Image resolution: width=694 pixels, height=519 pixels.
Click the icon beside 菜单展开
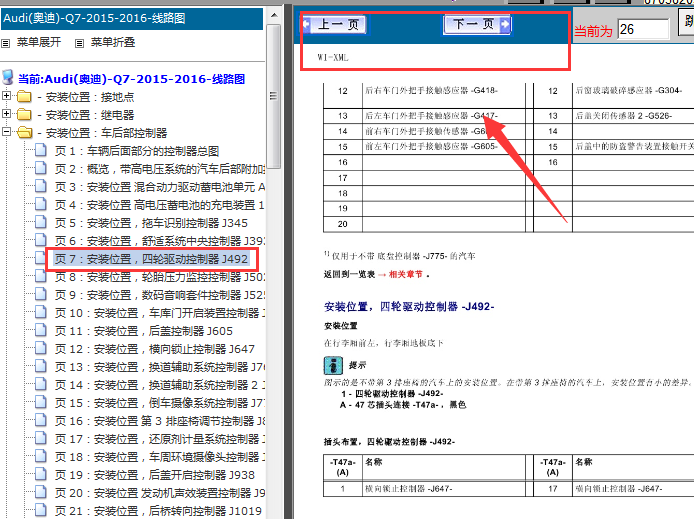(5, 43)
